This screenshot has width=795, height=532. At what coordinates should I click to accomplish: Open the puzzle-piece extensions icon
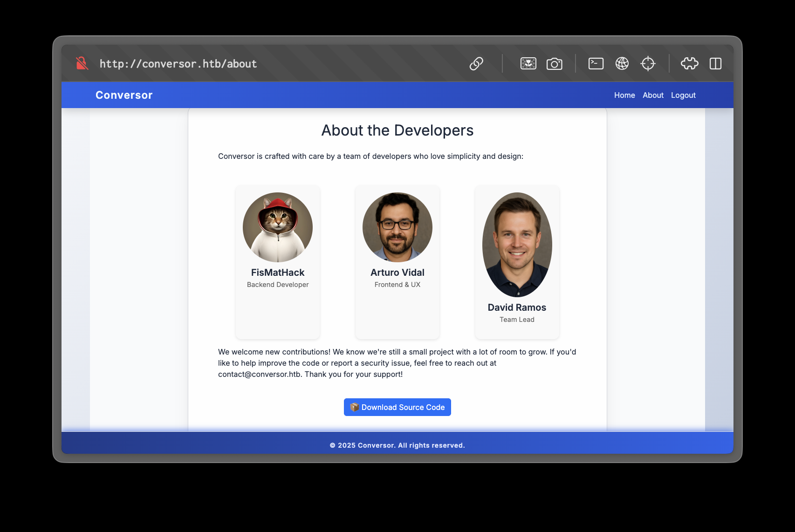coord(689,63)
